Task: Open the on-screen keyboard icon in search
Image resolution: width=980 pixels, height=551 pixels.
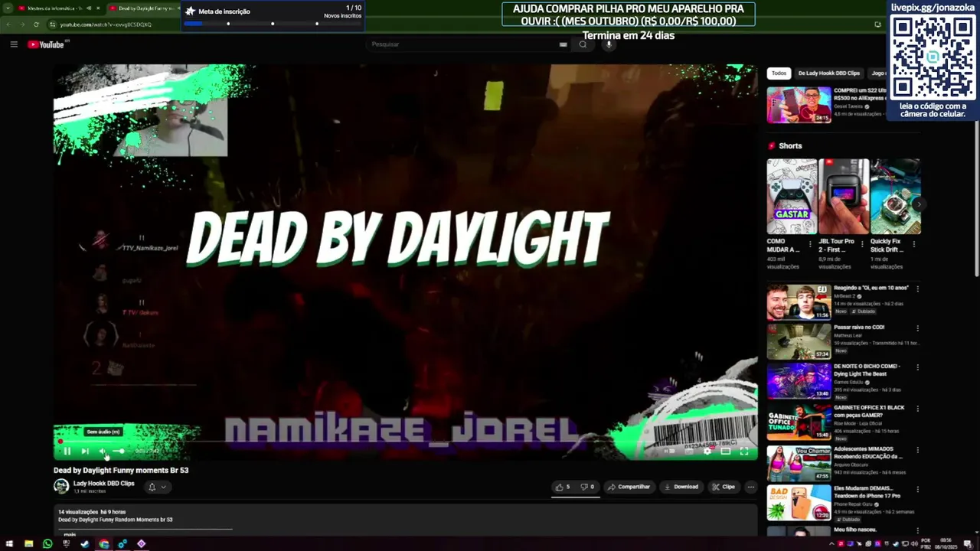Action: [563, 44]
